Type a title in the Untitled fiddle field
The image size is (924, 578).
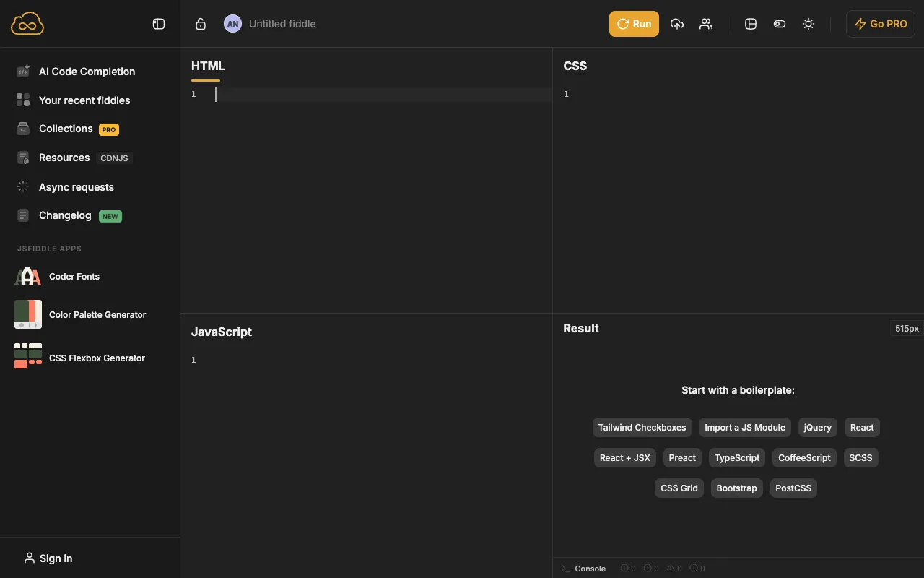[283, 24]
